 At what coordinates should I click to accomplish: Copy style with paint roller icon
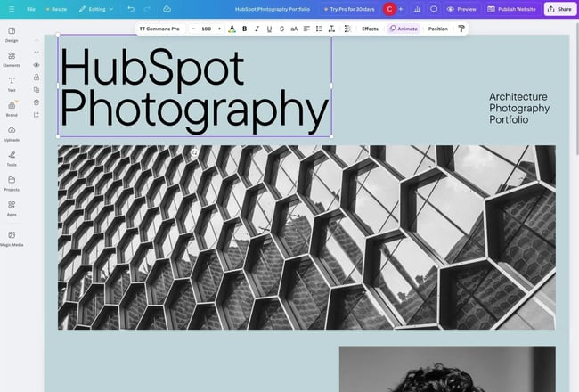[461, 29]
